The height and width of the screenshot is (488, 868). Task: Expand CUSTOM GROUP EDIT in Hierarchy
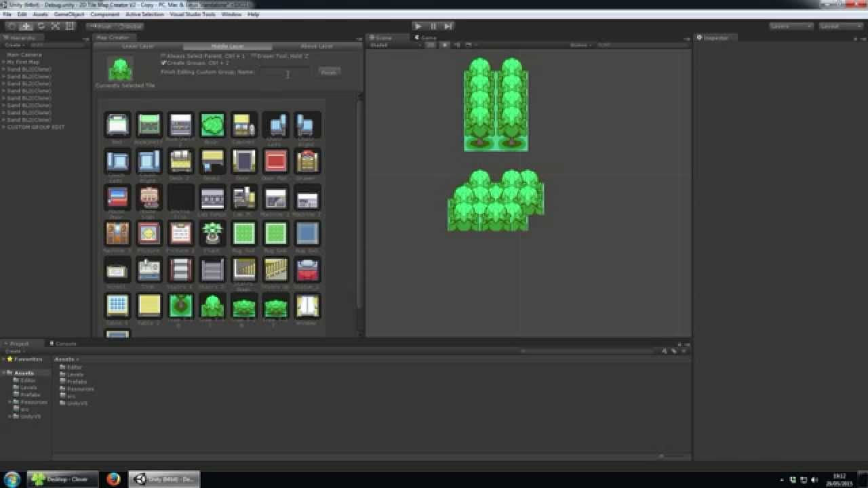3,127
